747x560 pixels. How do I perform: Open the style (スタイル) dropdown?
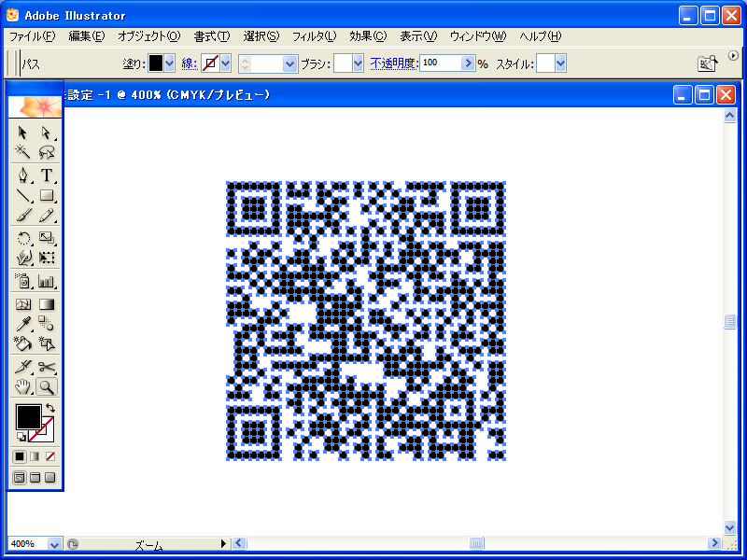(561, 63)
